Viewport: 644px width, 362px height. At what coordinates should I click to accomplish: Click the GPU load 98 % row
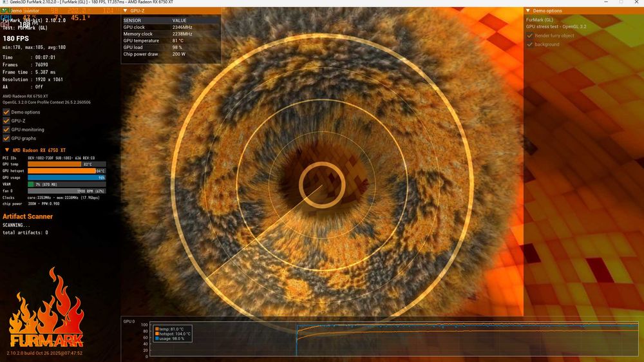pos(171,47)
